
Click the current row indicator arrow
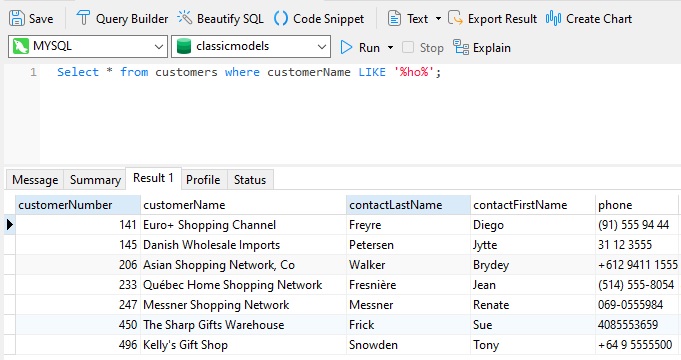pyautogui.click(x=10, y=225)
